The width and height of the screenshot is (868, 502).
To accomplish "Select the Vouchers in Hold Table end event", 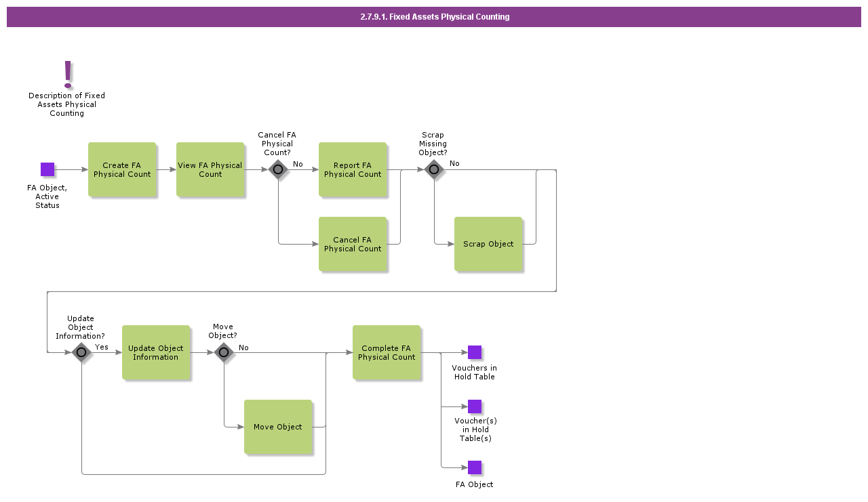I will point(475,352).
